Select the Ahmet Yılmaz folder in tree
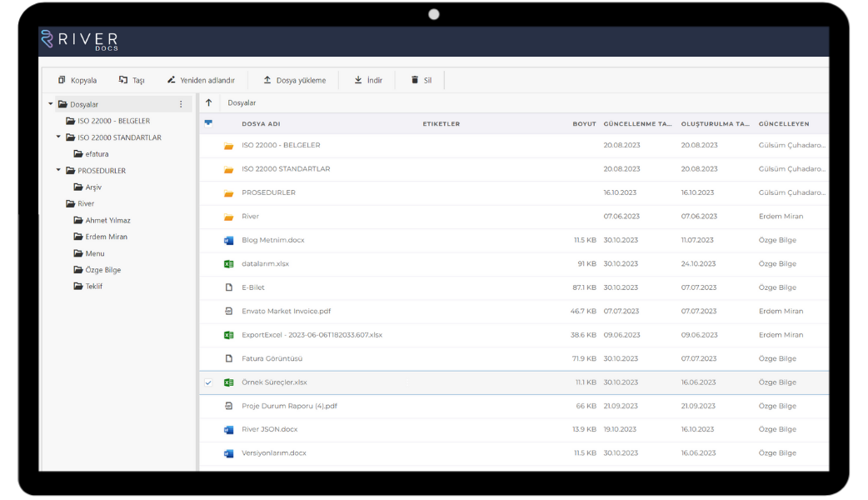Viewport: 868px width, 500px height. [x=107, y=221]
